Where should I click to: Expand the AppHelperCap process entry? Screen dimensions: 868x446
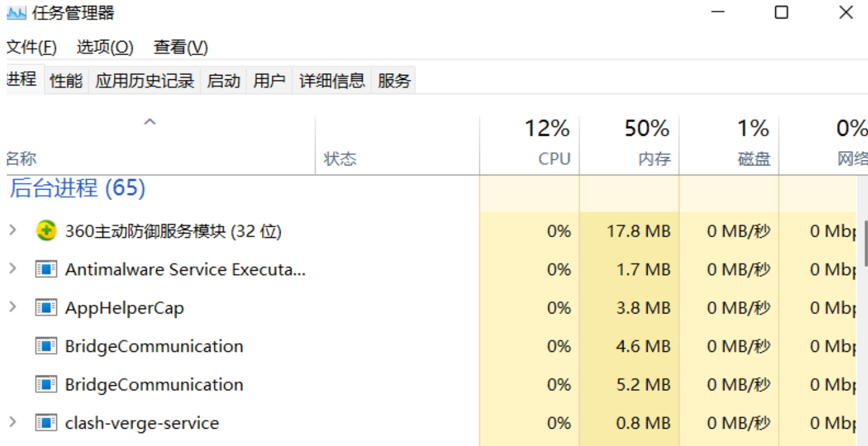pyautogui.click(x=12, y=307)
